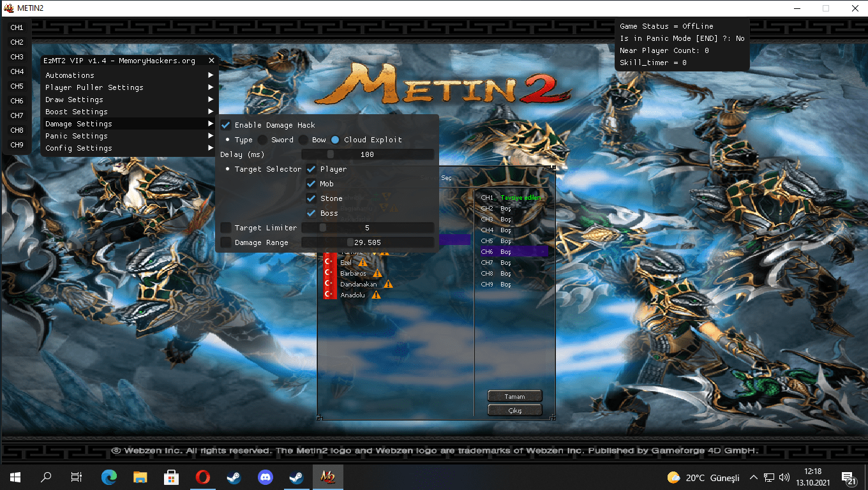Click the Turkish flag next to Anadolu

click(329, 295)
